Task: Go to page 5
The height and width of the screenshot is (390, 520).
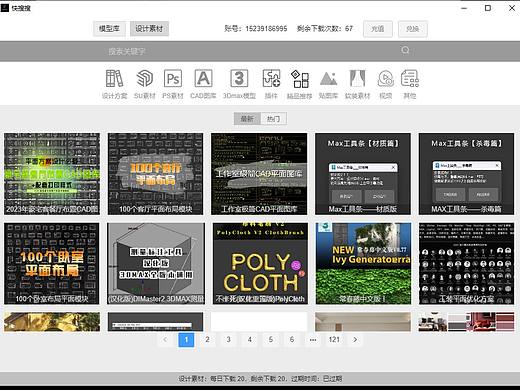Action: click(271, 340)
